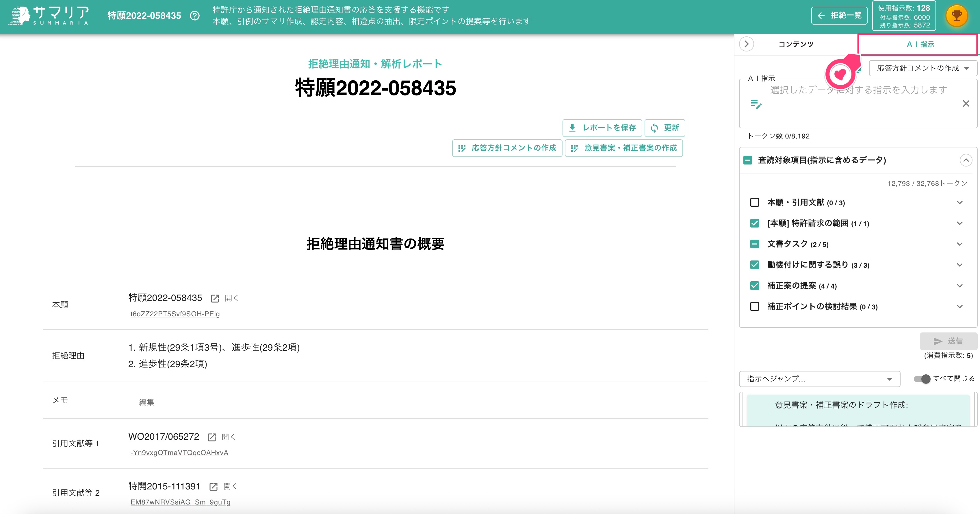
Task: Click header application number 特願2022-058435
Action: 144,16
